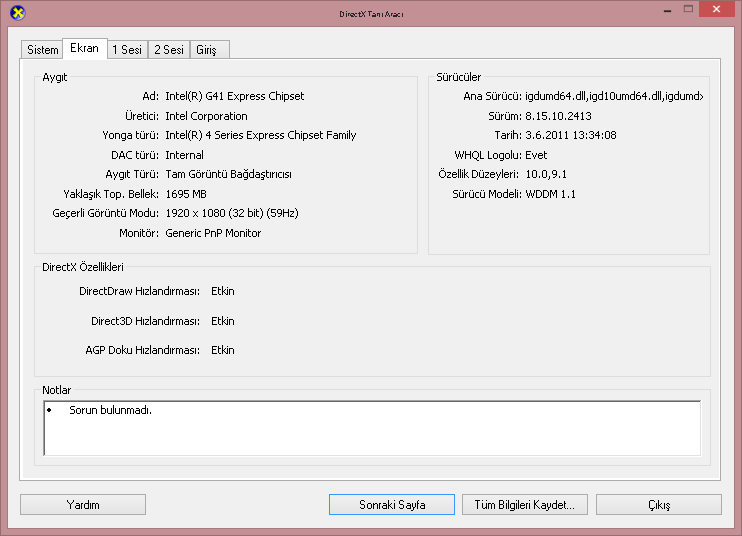The image size is (742, 536).
Task: Select the 'Sorun bulunmadı.' note text
Action: (110, 410)
